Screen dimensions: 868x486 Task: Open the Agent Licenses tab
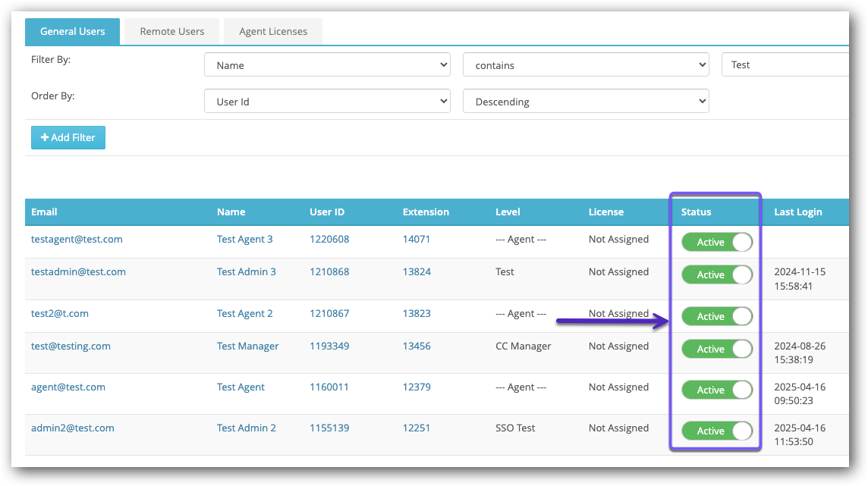[273, 32]
